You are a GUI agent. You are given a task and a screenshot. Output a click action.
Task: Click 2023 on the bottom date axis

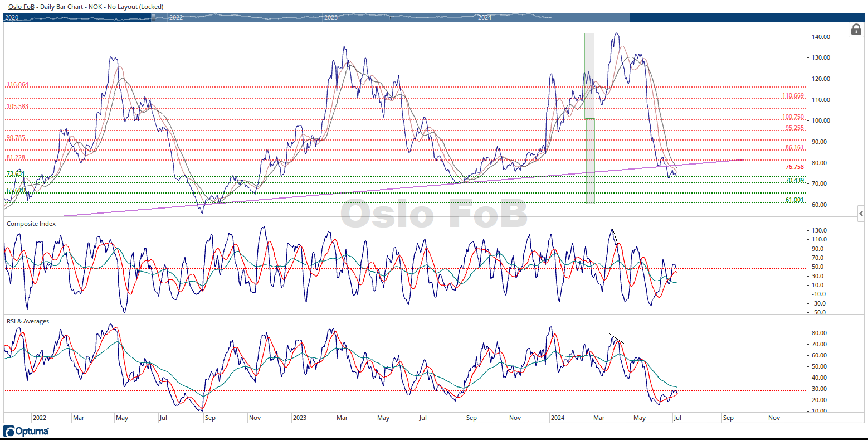(300, 418)
